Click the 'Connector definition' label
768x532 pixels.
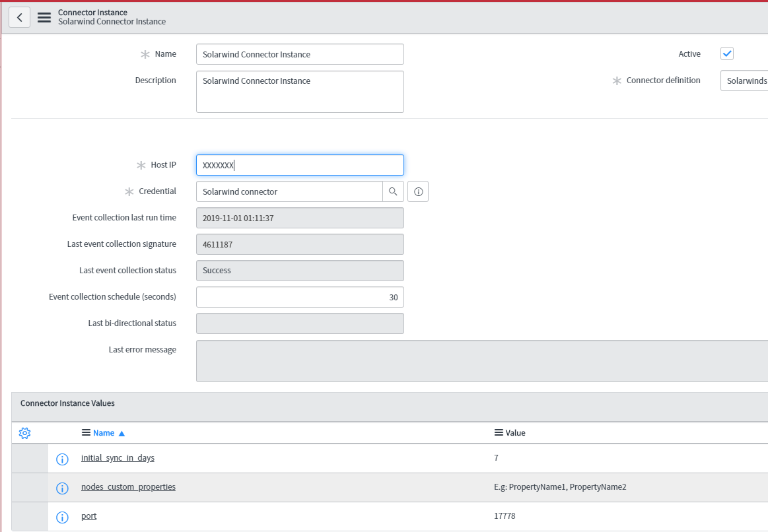[x=663, y=81]
